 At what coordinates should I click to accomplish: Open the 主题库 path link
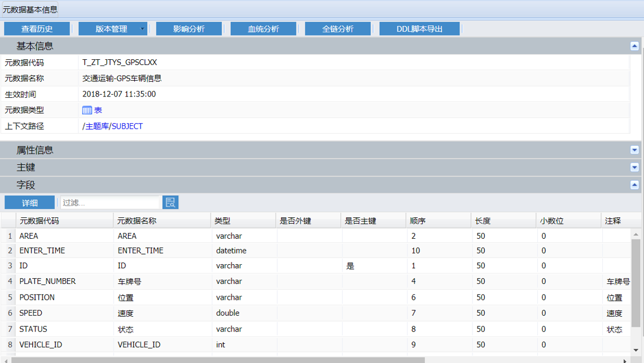point(97,126)
